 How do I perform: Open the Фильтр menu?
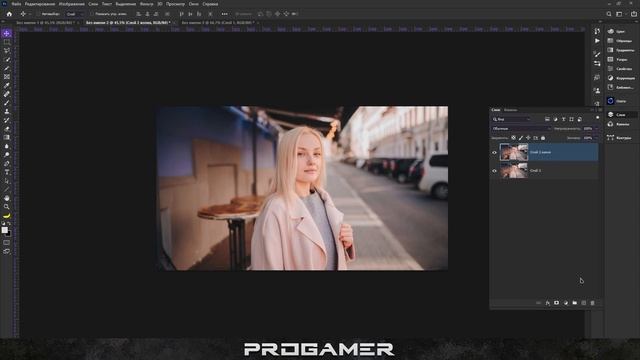click(147, 4)
